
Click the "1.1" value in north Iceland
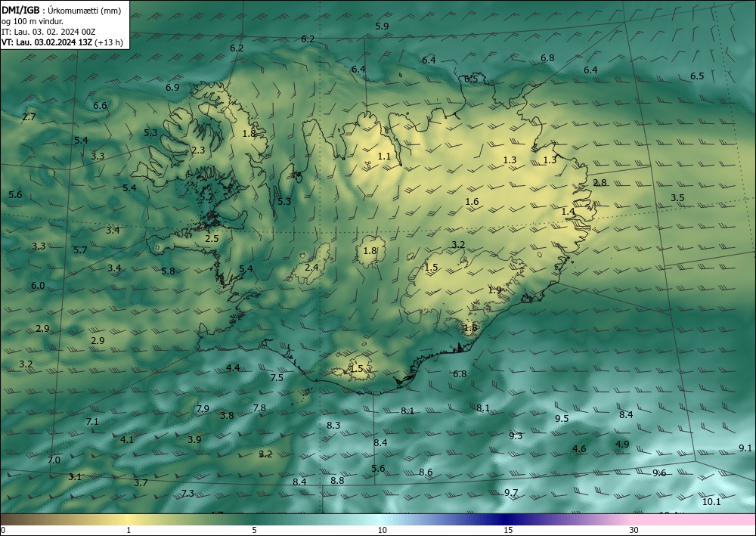[384, 156]
